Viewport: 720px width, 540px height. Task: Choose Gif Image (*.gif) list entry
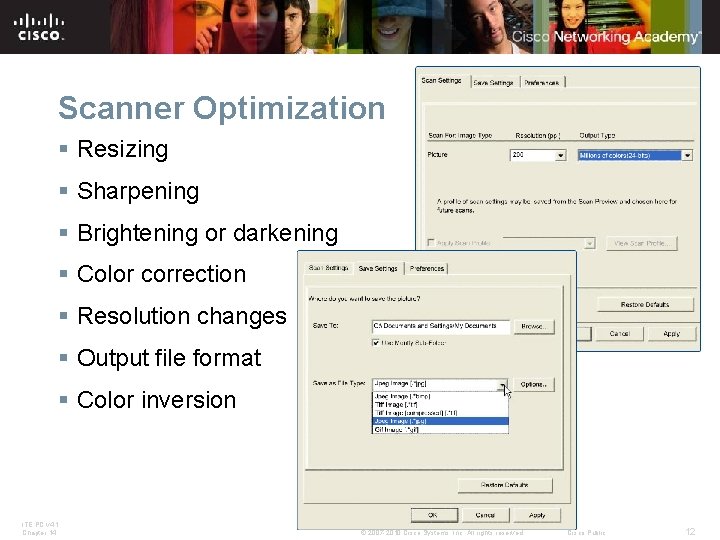(440, 429)
